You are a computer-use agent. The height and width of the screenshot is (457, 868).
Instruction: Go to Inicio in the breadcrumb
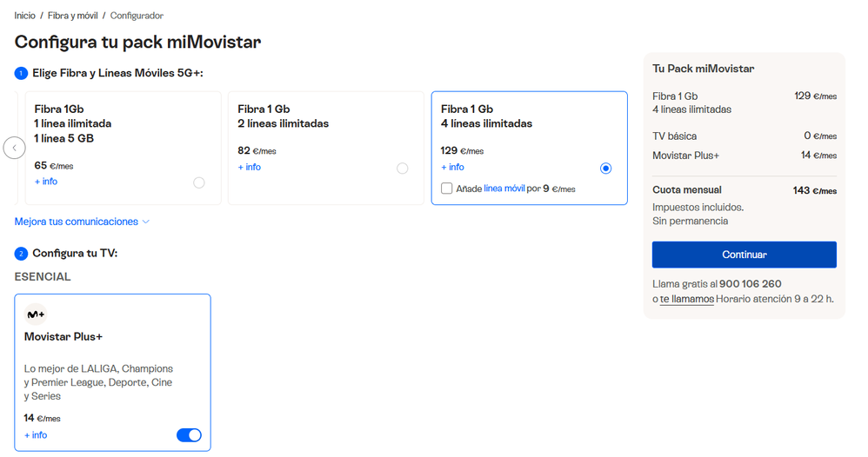(25, 16)
